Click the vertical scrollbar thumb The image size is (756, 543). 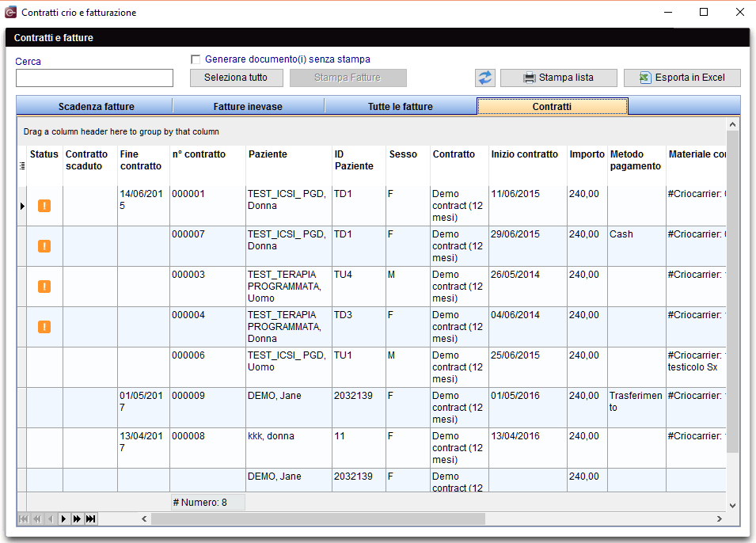tap(732, 292)
